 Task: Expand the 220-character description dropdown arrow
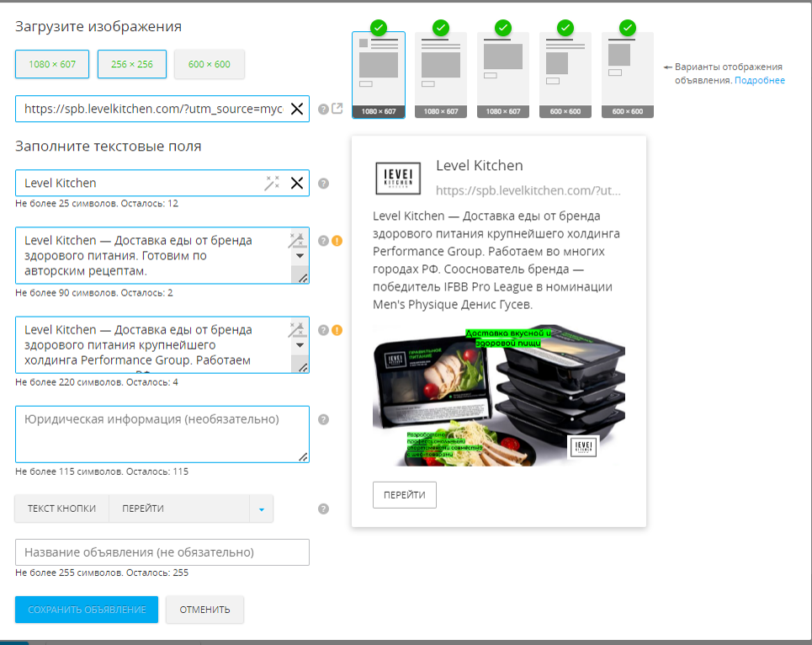pos(300,345)
